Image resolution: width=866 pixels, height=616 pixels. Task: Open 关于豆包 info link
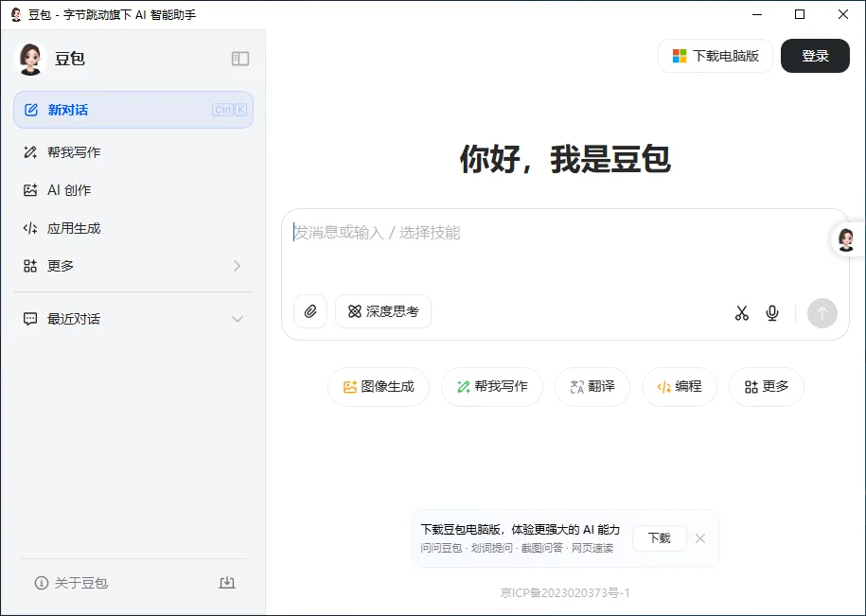[71, 583]
